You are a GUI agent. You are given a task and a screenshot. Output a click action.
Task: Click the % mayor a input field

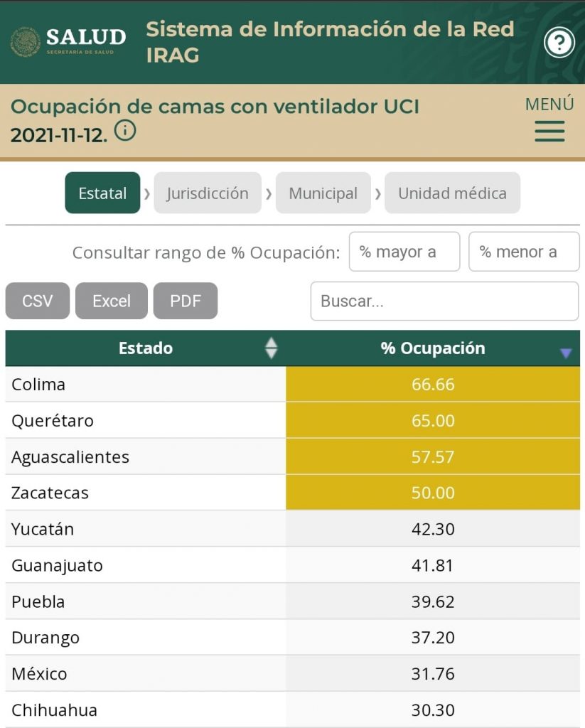(404, 251)
